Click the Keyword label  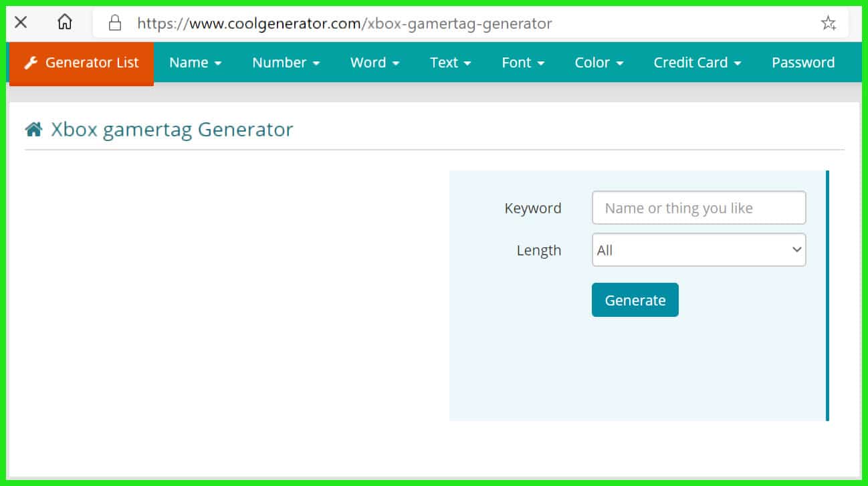pos(533,209)
